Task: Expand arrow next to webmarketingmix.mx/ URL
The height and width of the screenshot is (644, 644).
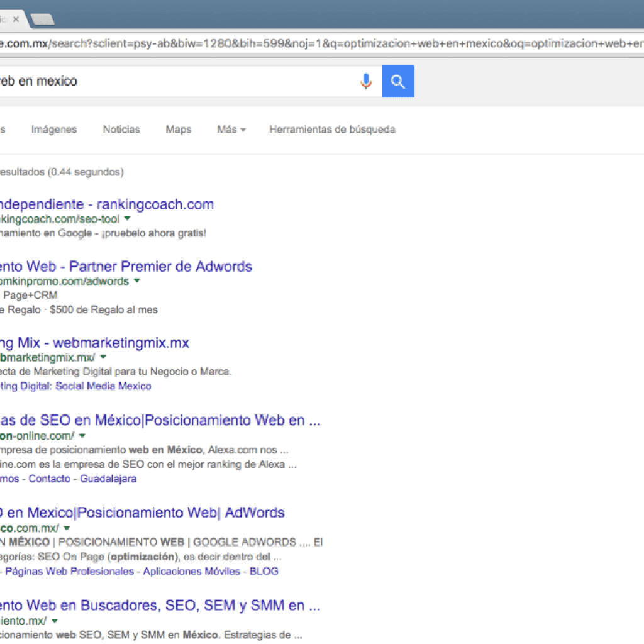Action: pyautogui.click(x=103, y=357)
